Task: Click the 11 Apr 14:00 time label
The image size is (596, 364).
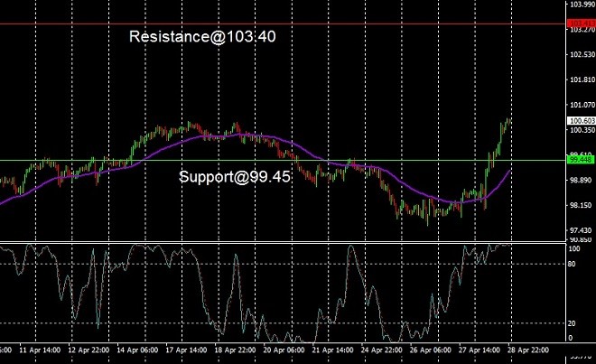Action: coord(40,350)
